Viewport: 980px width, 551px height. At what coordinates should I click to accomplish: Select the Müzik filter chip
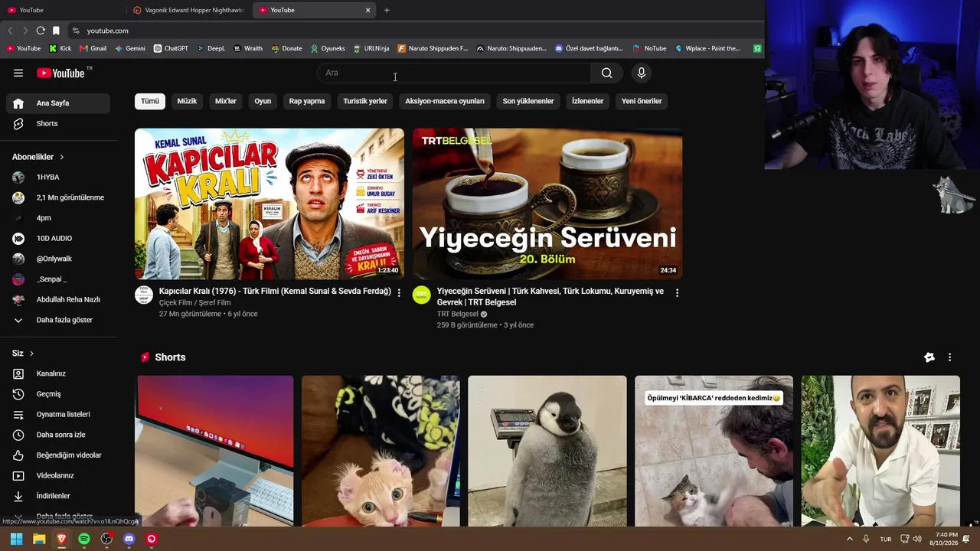pos(187,101)
